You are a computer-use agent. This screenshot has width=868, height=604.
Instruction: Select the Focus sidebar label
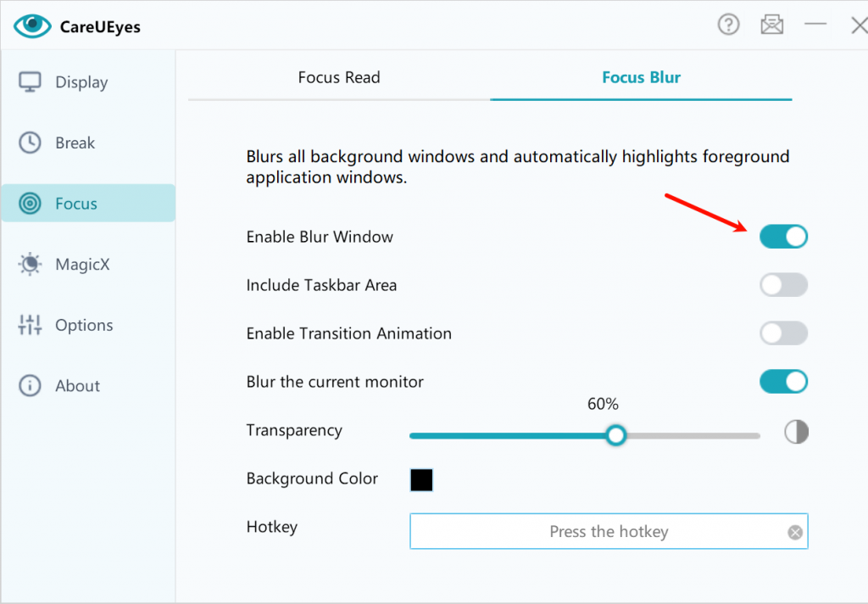(x=75, y=204)
